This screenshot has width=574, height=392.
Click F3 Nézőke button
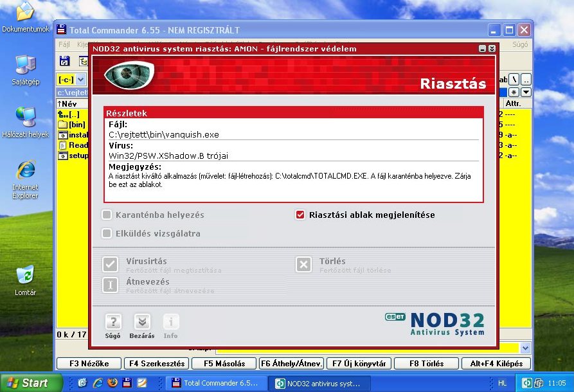[x=89, y=364]
